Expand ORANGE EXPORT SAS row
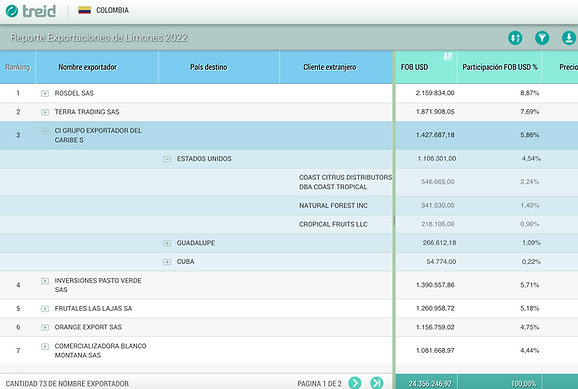The image size is (578, 389). (x=45, y=327)
